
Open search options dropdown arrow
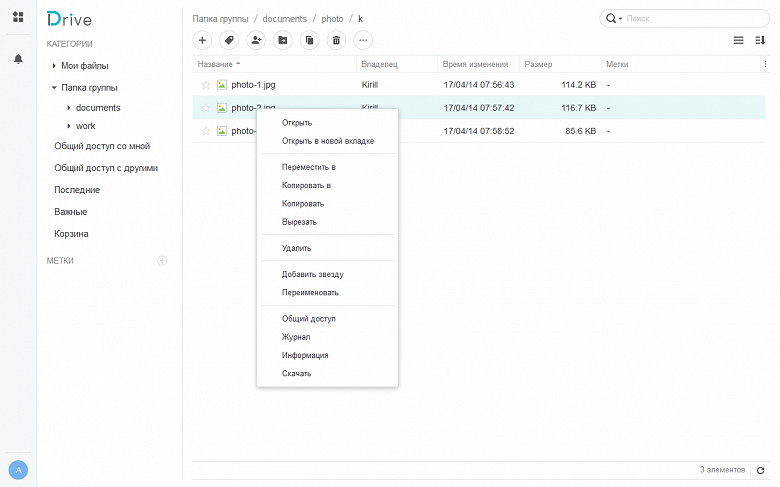[x=620, y=19]
